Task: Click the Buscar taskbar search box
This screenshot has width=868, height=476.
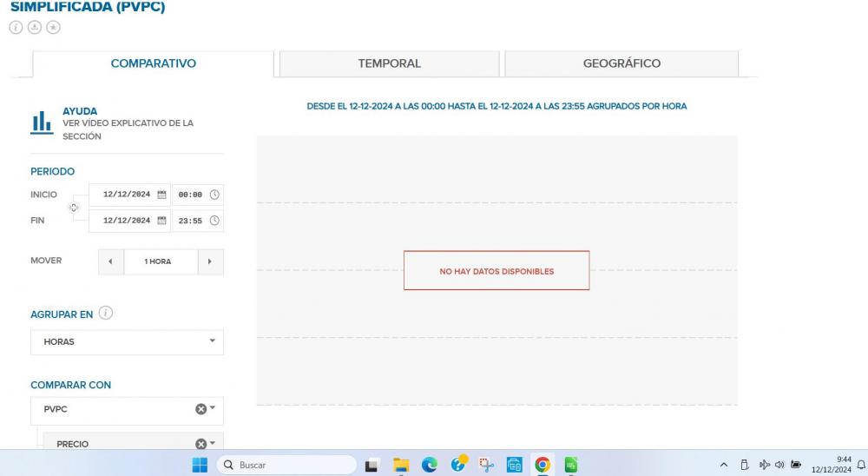Action: point(288,465)
